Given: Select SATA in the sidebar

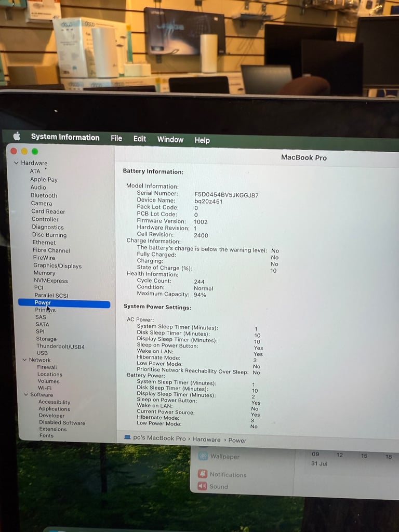Looking at the screenshot, I should point(43,324).
